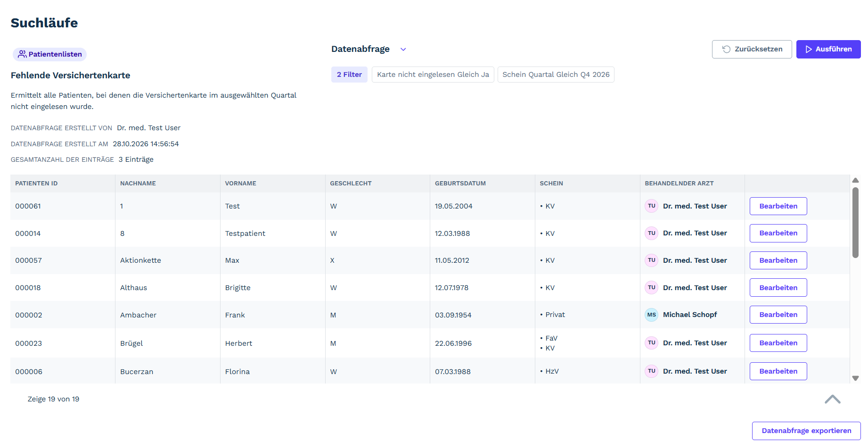Screen dimensions: 868x442
Task: Click TU avatar in Aktionkette row
Action: (x=651, y=260)
